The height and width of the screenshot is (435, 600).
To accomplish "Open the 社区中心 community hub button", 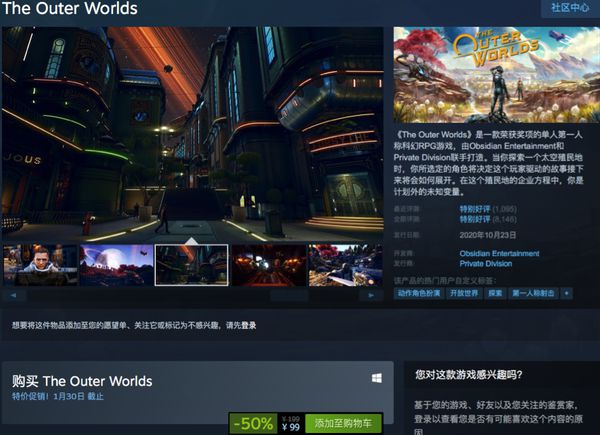I will point(570,8).
